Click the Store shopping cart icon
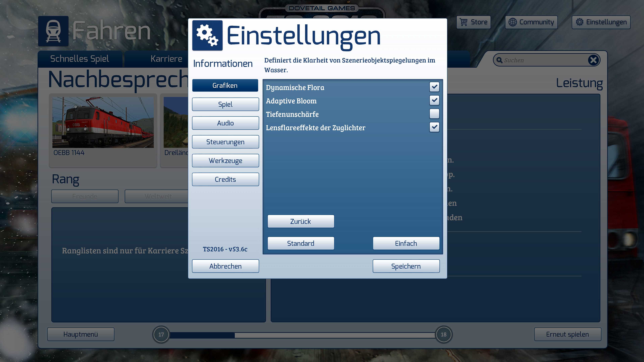This screenshot has width=644, height=362. pyautogui.click(x=463, y=22)
